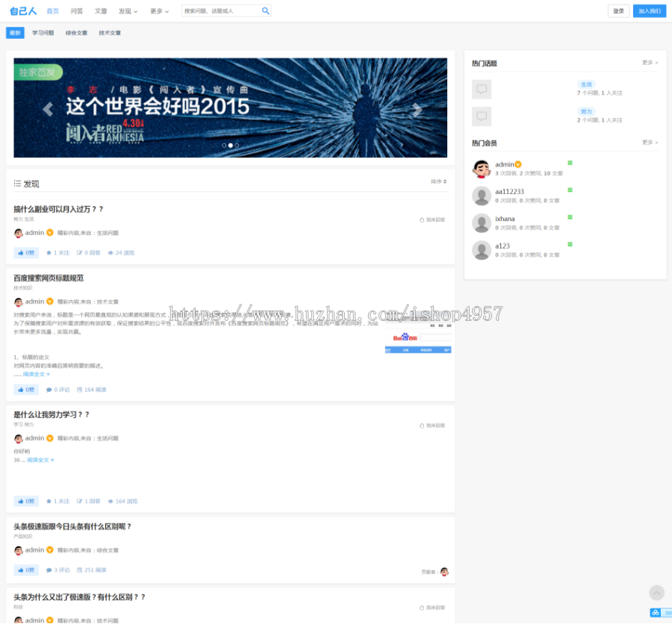Open 问答 in navbar
Image resolution: width=672 pixels, height=624 pixels.
click(77, 11)
